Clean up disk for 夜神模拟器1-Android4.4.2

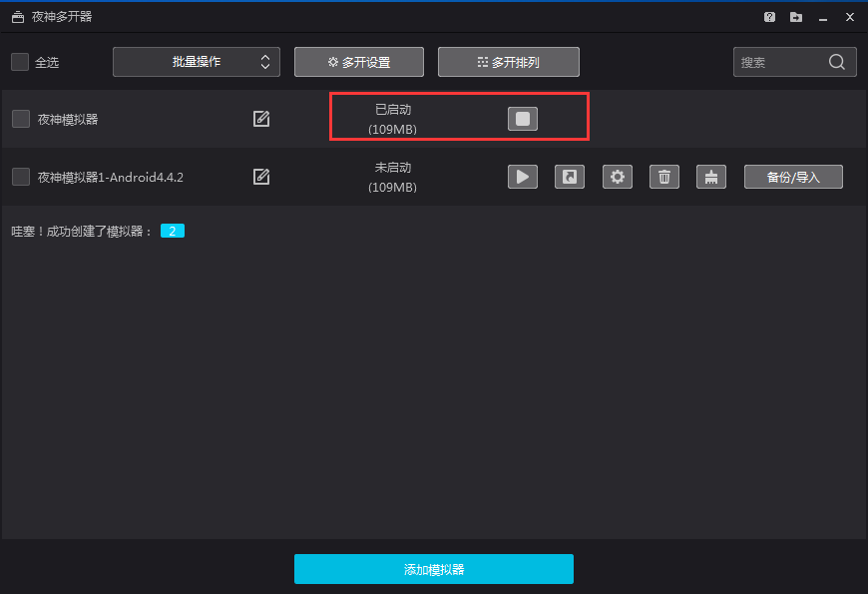point(711,177)
